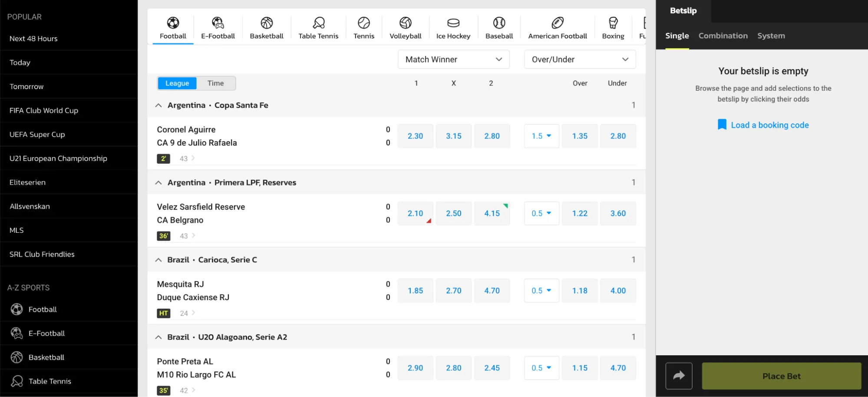Screen dimensions: 868x397
Task: Select the 2.30 odds for Coronel Aguirre
Action: (415, 136)
